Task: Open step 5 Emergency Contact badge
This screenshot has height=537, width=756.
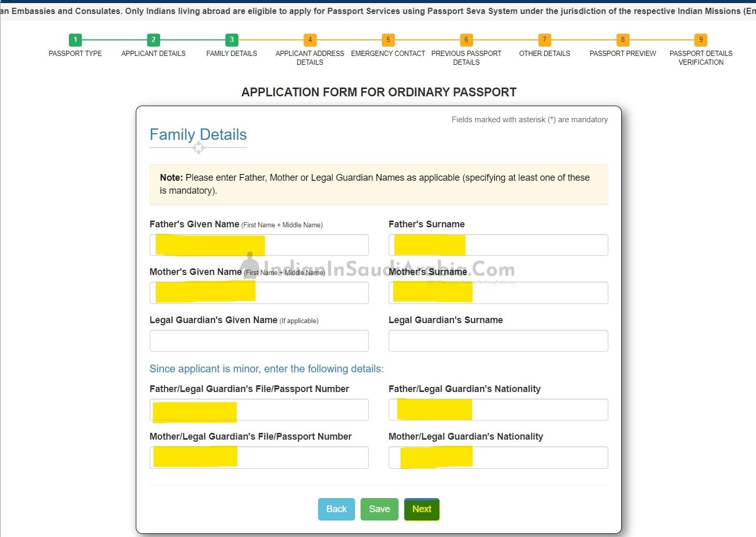Action: [388, 40]
